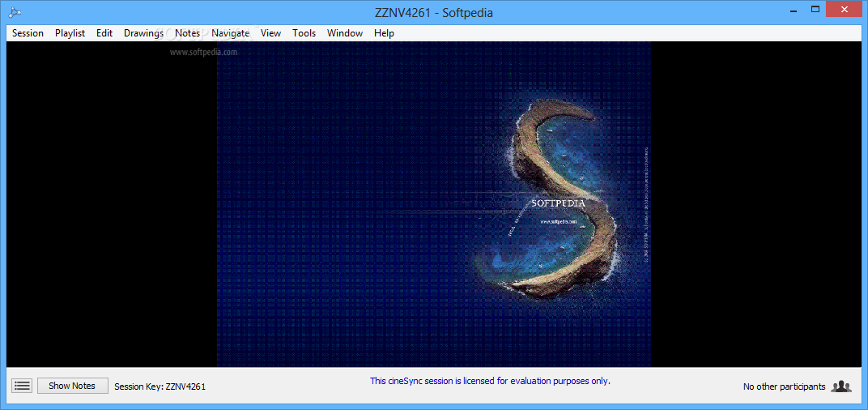Screen dimensions: 868x410
Task: Click the evaluation license notice text
Action: pos(490,381)
